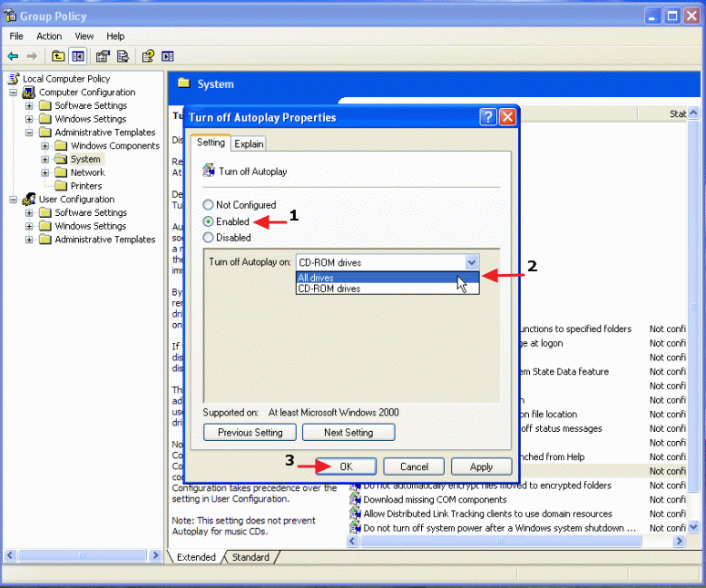Click the System folder icon in the blue header
This screenshot has width=706, height=588.
[183, 83]
